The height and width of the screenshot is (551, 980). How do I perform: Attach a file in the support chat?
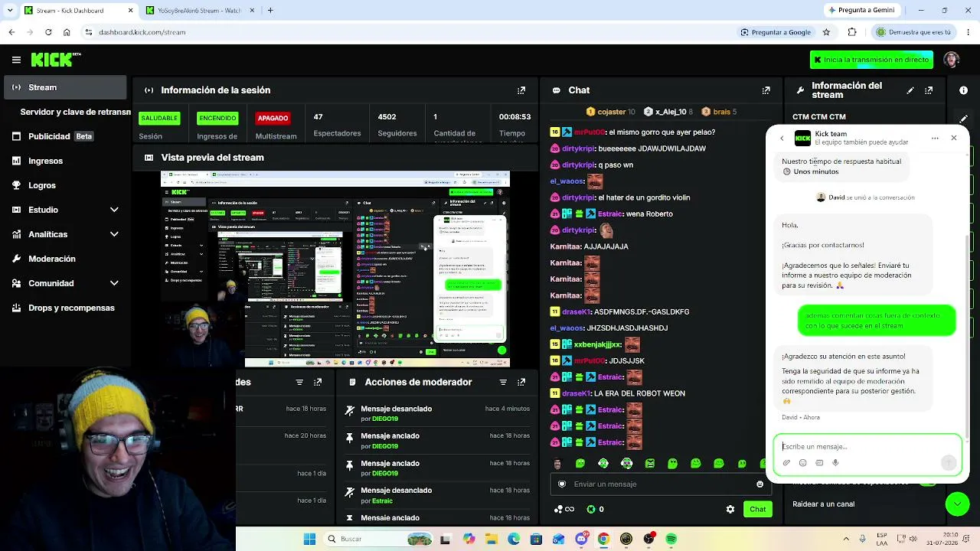tap(786, 463)
